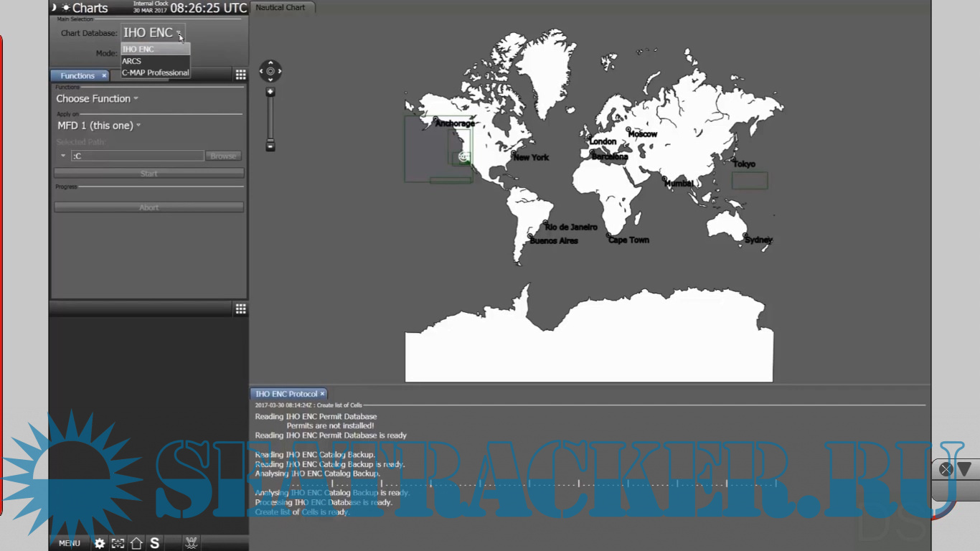Image resolution: width=980 pixels, height=551 pixels.
Task: Zoom in with the plus button
Action: tap(270, 92)
